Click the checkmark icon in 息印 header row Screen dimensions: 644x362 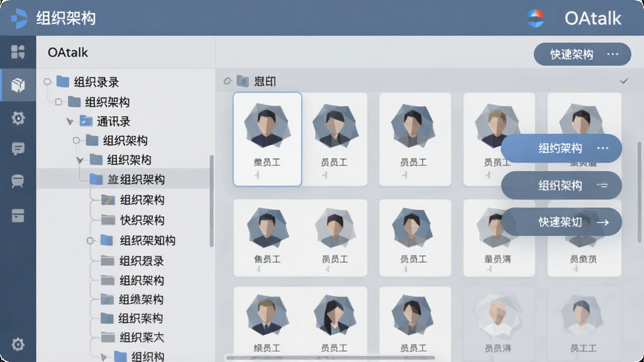pyautogui.click(x=624, y=81)
